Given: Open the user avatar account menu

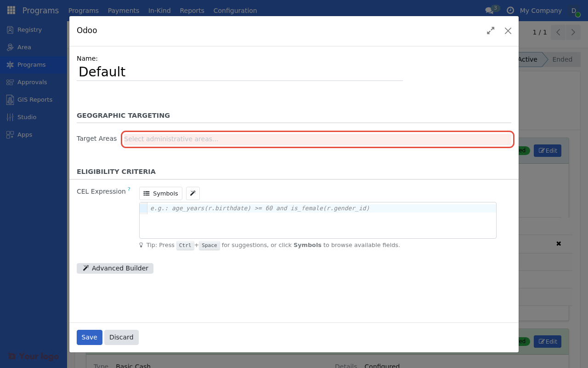Looking at the screenshot, I should [573, 10].
